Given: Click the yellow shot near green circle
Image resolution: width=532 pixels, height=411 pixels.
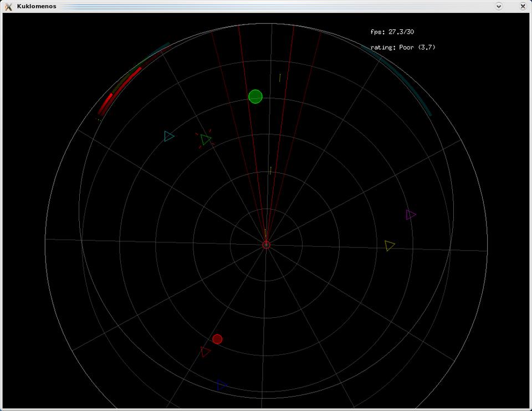Looking at the screenshot, I should tap(280, 78).
